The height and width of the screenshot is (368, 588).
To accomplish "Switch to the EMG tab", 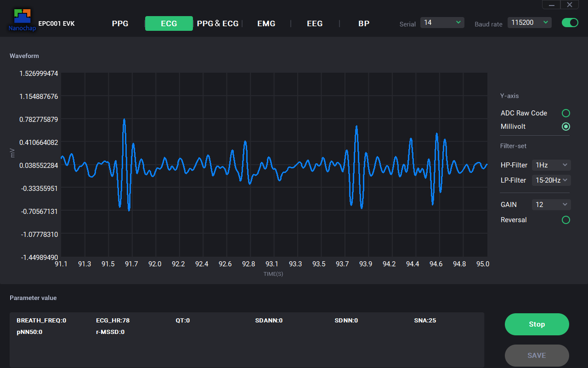I will 266,23.
